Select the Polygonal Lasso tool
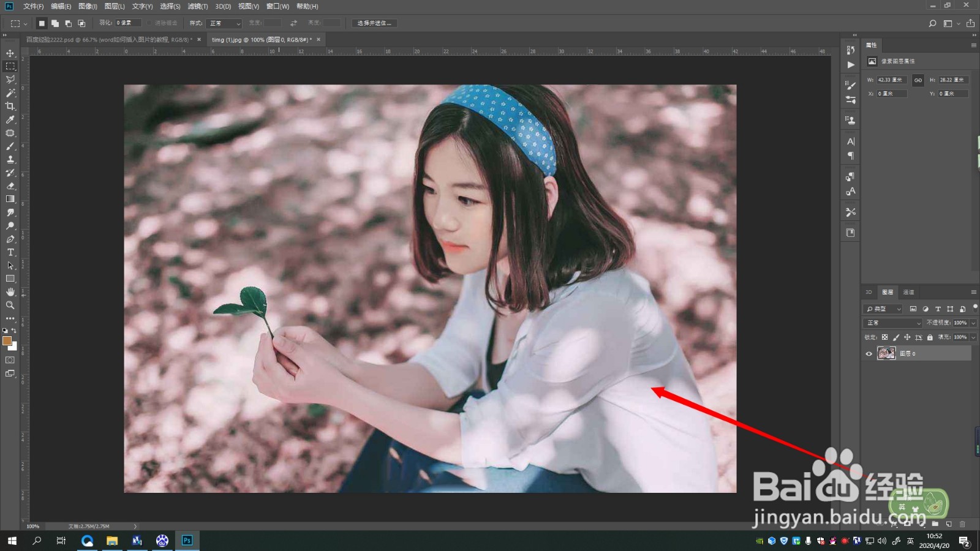Viewport: 980px width, 551px height. coord(10,80)
